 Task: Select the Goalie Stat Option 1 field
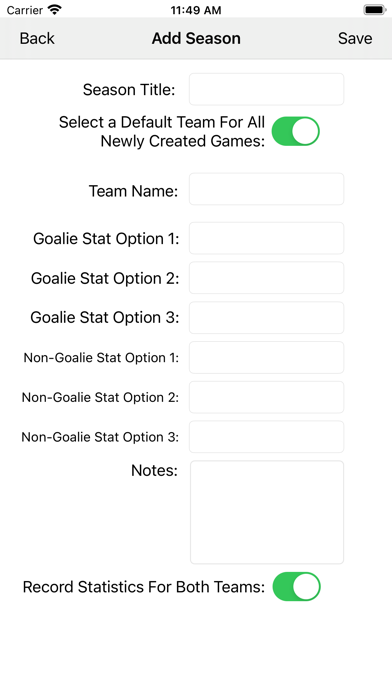click(266, 238)
